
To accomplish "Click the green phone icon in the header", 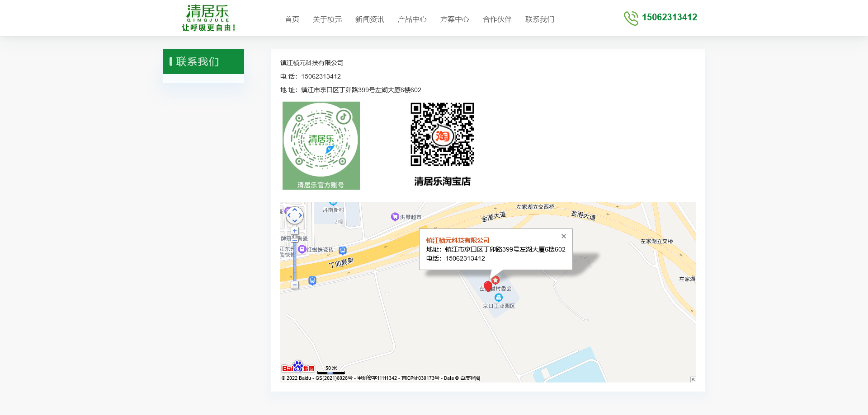I will (631, 18).
